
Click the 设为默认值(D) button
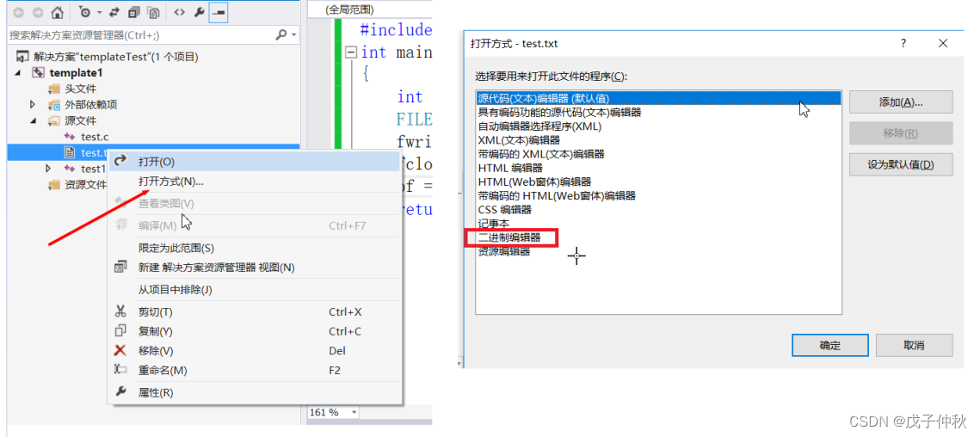point(901,164)
